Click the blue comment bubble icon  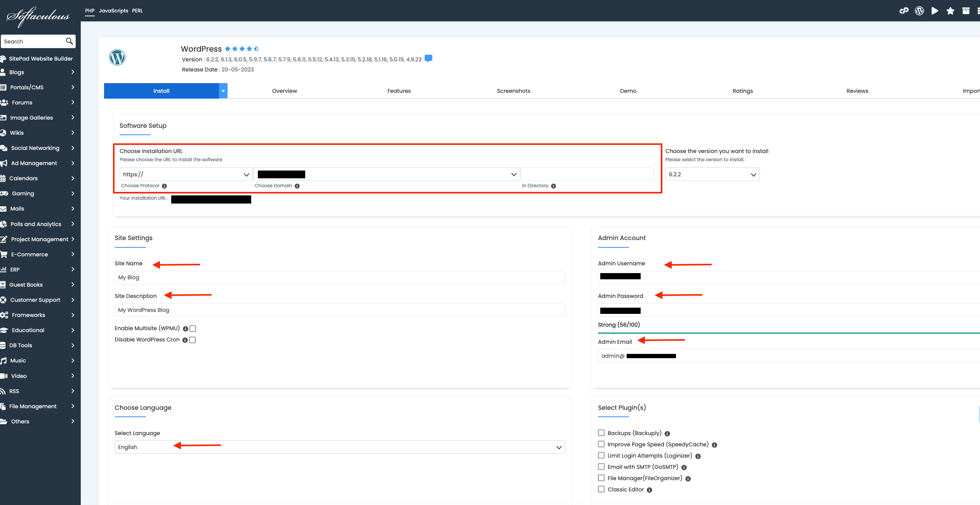pos(429,59)
